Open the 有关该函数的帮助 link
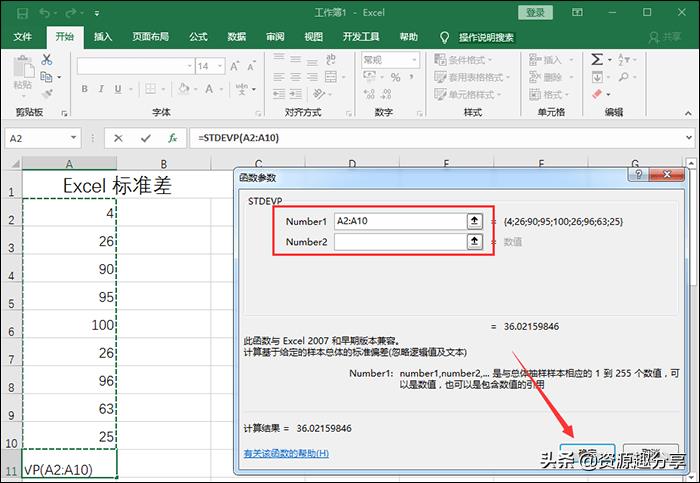Screen dimensions: 700x483 (x=286, y=453)
